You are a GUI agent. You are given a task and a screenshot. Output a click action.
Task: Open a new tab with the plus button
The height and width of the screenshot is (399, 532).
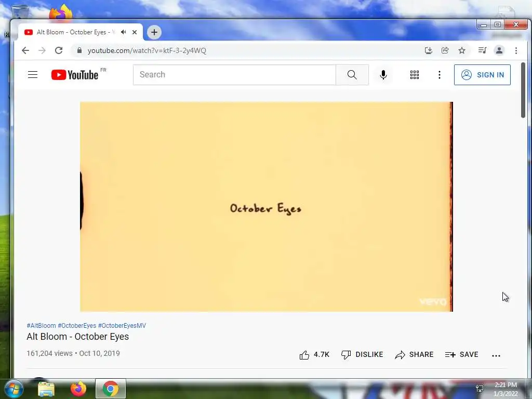point(154,32)
